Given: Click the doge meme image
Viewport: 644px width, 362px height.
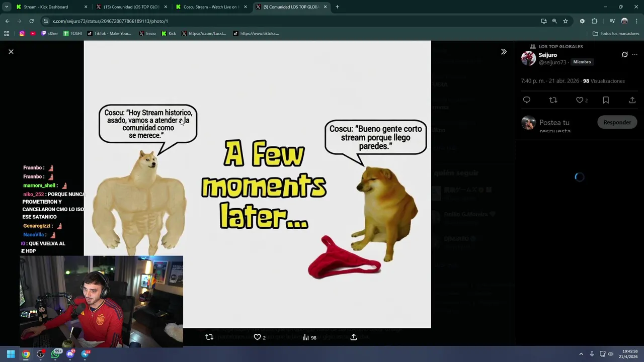Looking at the screenshot, I should (x=257, y=184).
